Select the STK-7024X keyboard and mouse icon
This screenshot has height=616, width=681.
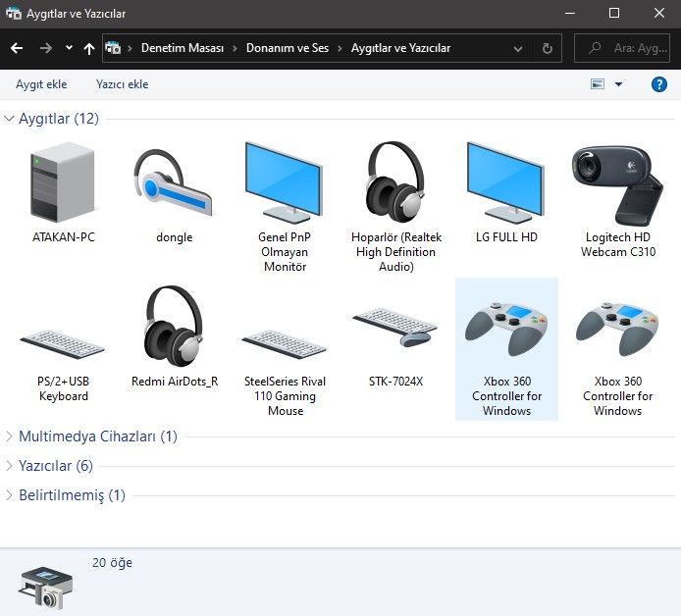click(395, 327)
